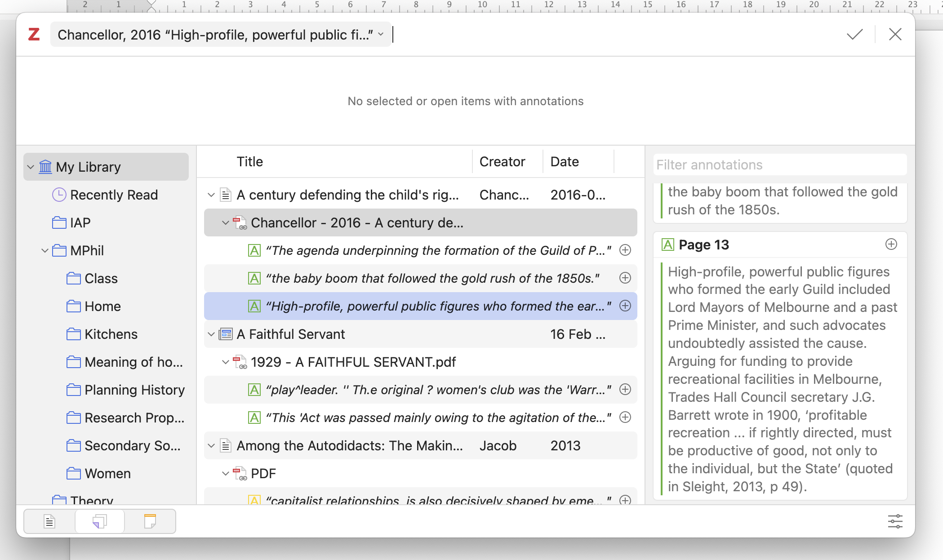
Task: Select the 1929 - A FAITHFUL SERVANT.pdf attachment
Action: pyautogui.click(x=421, y=362)
